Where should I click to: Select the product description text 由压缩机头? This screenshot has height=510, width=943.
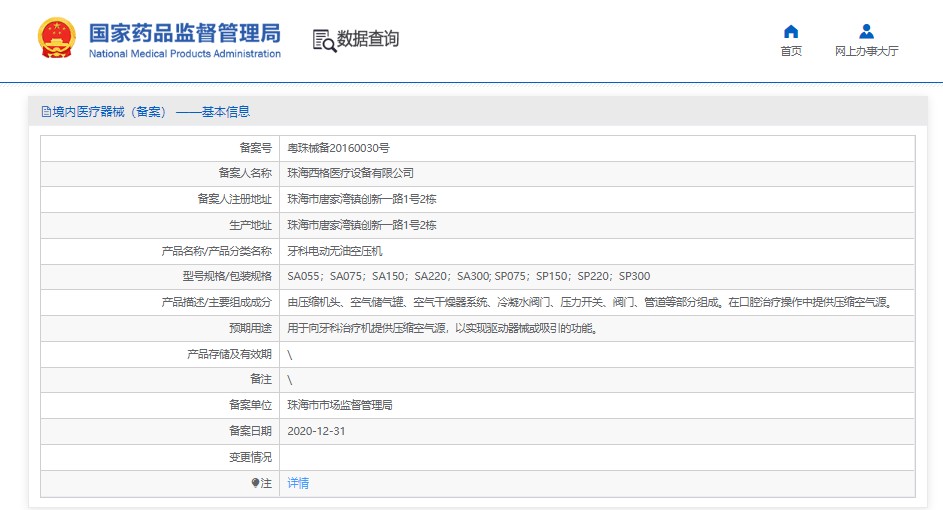(x=591, y=302)
